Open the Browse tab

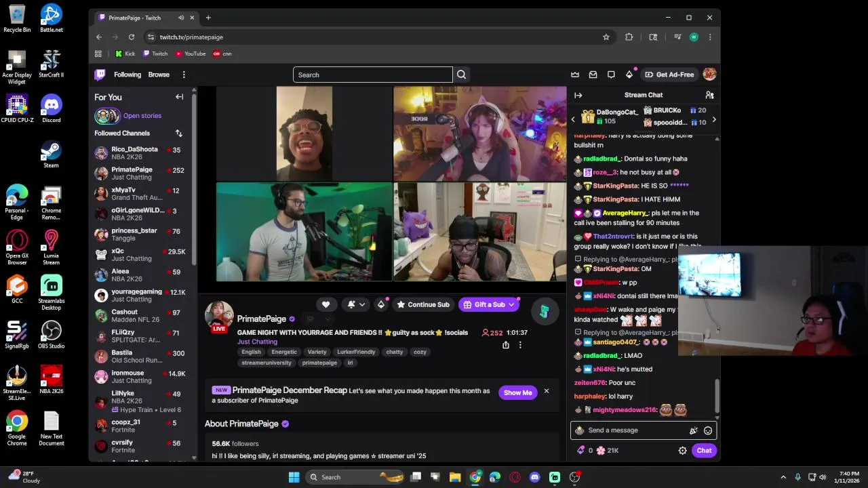(x=159, y=75)
